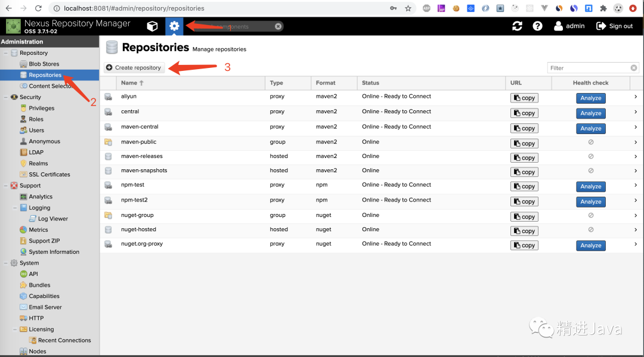Open Recent Connections under Licensing
This screenshot has width=644, height=357.
pos(64,340)
